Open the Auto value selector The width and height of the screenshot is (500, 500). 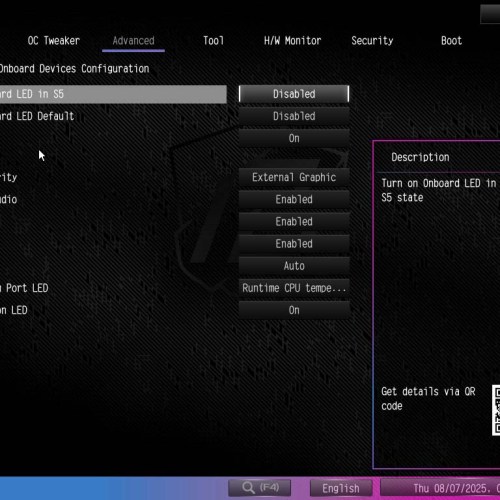pos(294,266)
